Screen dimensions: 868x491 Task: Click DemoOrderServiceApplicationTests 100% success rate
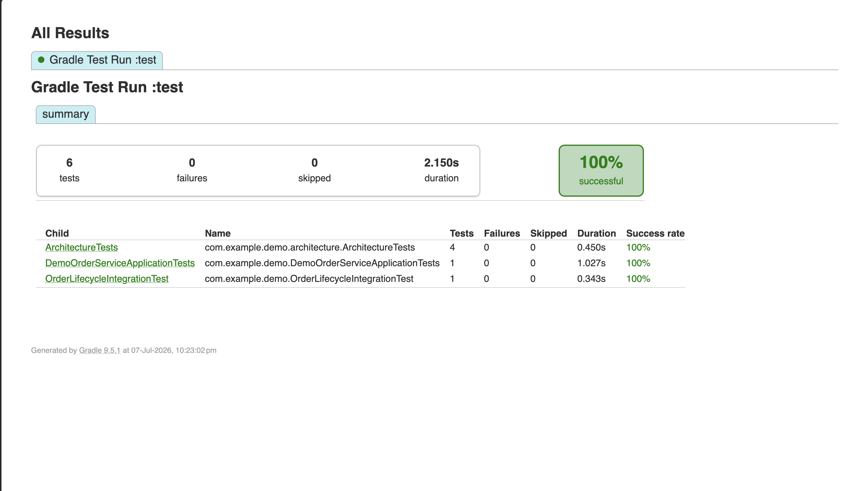pos(638,263)
